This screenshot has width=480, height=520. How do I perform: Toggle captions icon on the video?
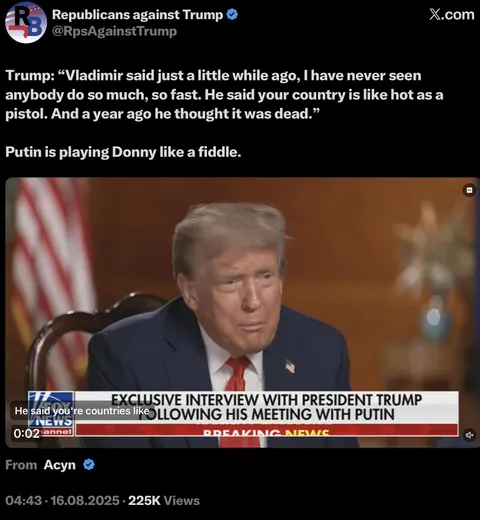point(469,190)
